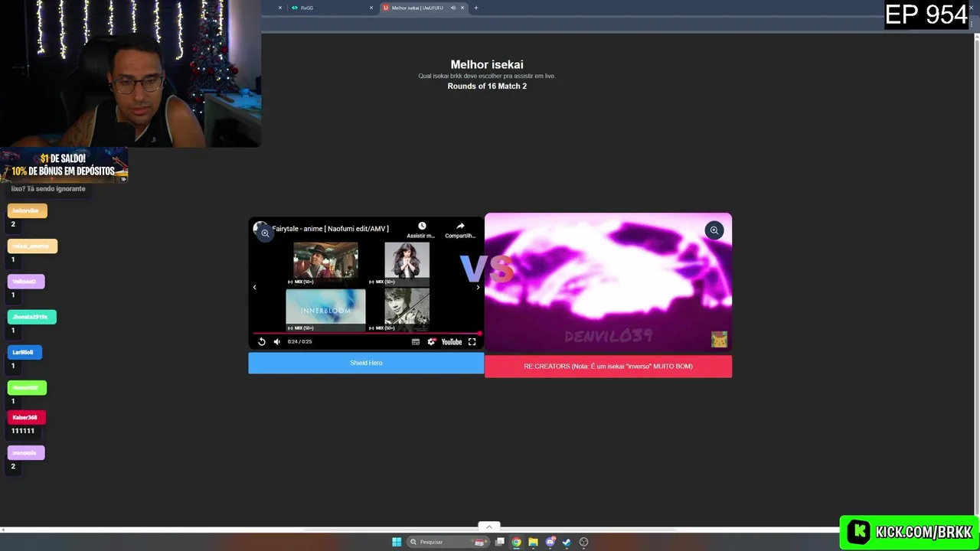Screen dimensions: 980x551
Task: Enter fullscreen on the YouTube player
Action: coord(472,342)
